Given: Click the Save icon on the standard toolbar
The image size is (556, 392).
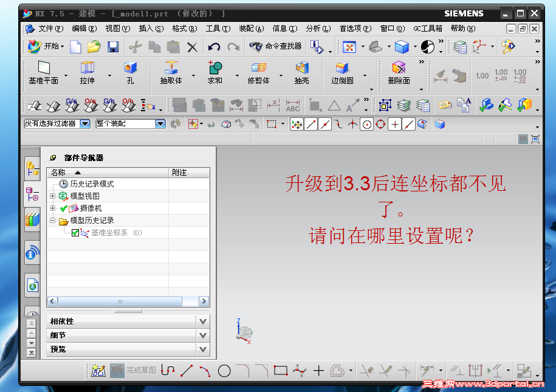Looking at the screenshot, I should coord(113,46).
